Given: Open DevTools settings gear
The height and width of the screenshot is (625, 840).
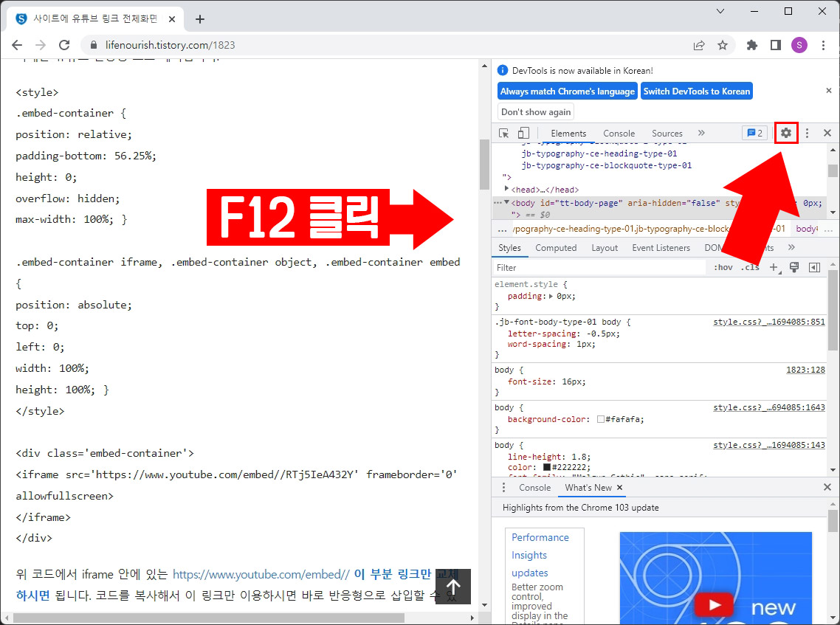Looking at the screenshot, I should [786, 133].
